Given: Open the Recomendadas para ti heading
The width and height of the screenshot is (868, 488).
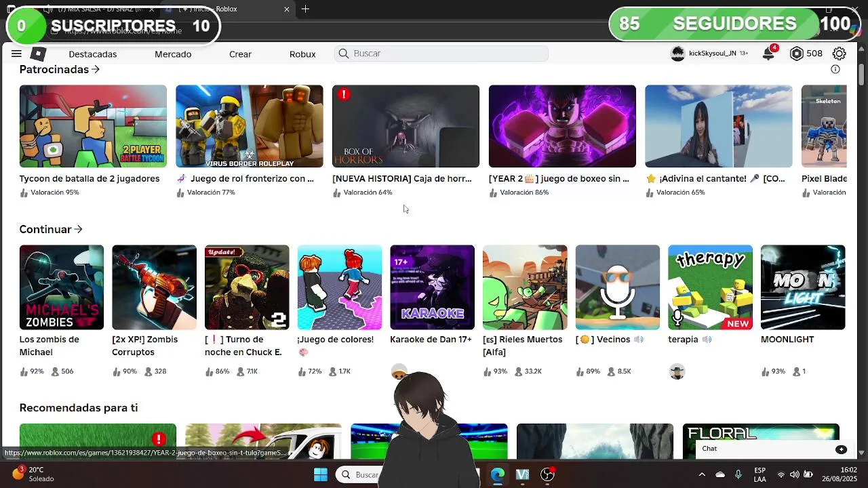Looking at the screenshot, I should click(x=79, y=407).
